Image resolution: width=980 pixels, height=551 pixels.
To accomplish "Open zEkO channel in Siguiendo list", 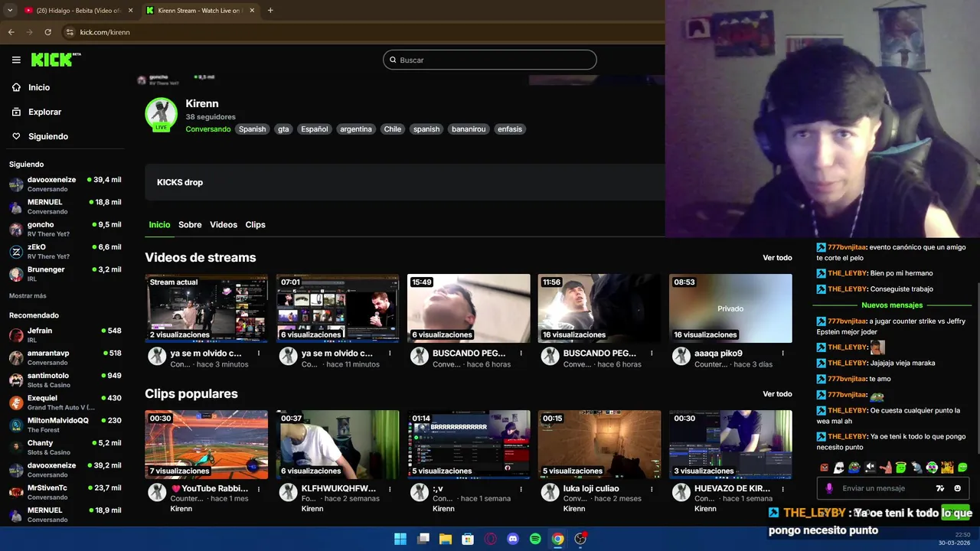I will (x=65, y=251).
